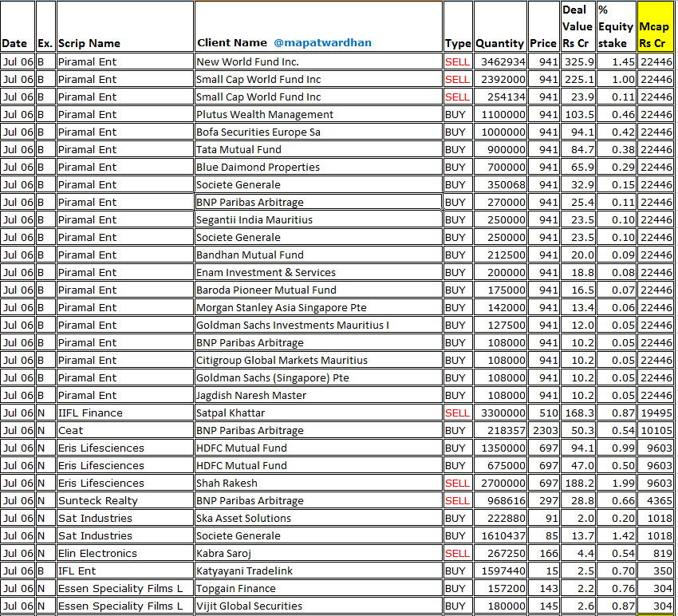This screenshot has width=678, height=616.
Task: Click the Sunteck Realty scrip cell
Action: (x=125, y=500)
